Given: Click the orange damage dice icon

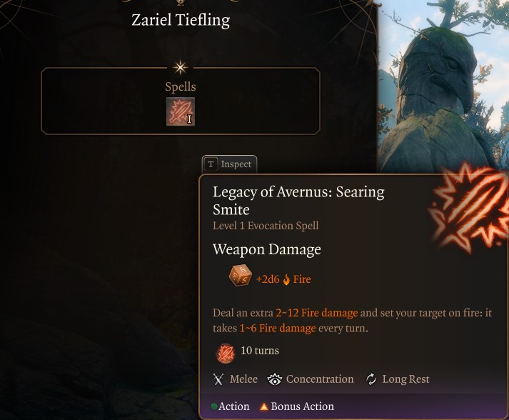Looking at the screenshot, I should pyautogui.click(x=240, y=276).
